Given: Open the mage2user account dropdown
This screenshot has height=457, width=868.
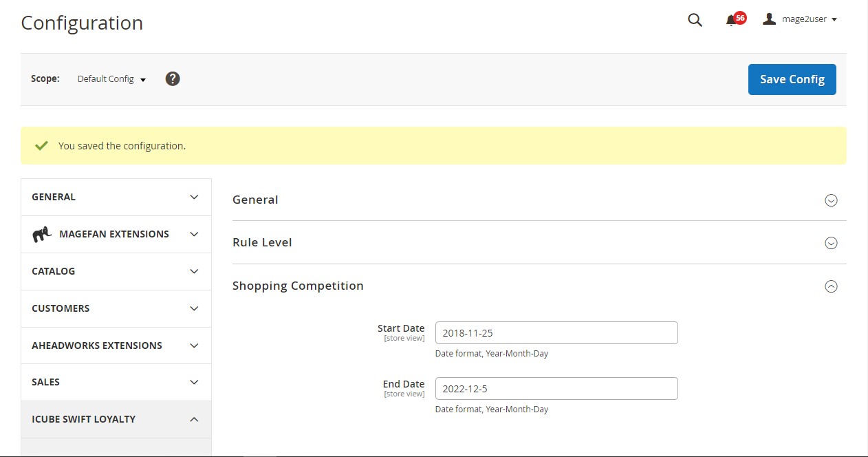Looking at the screenshot, I should pos(800,19).
